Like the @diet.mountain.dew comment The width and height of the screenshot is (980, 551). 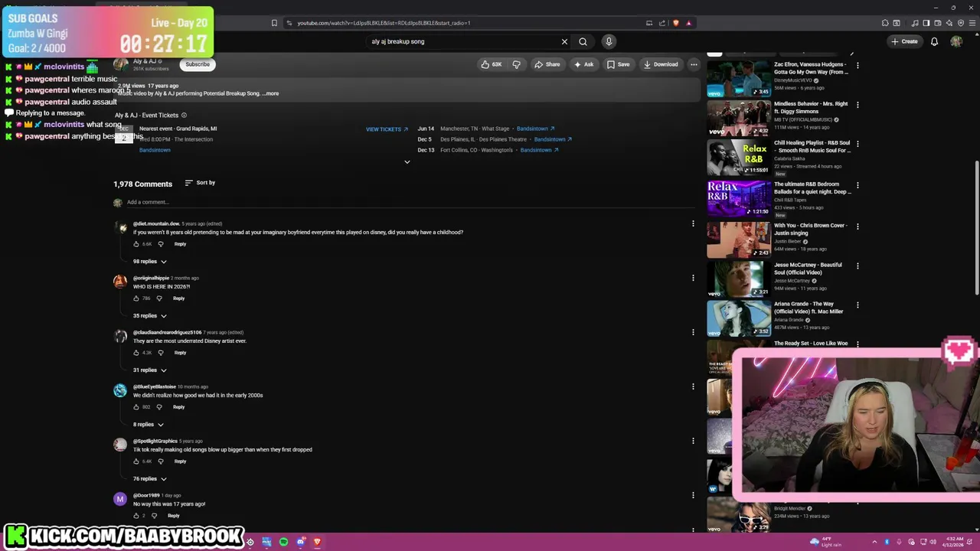pos(136,244)
